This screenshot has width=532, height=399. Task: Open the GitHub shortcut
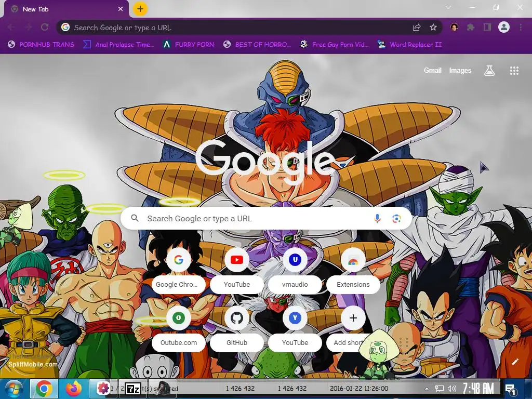pyautogui.click(x=237, y=330)
